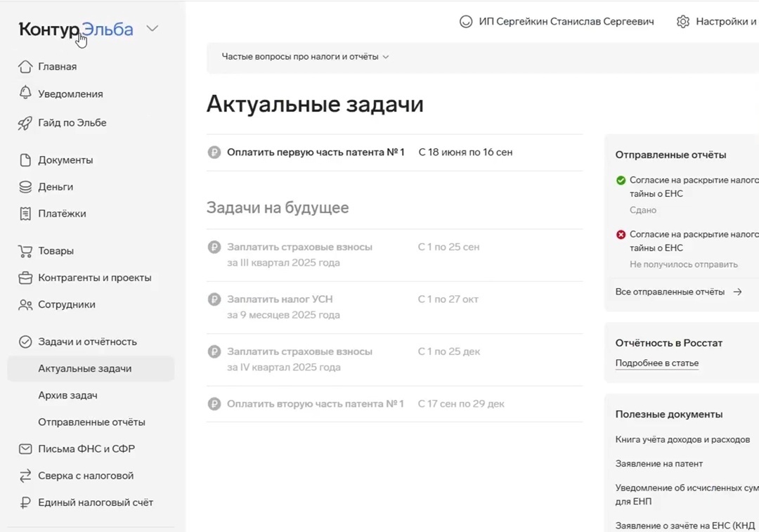759x532 pixels.
Task: Go to Сверка с налоговой
Action: click(x=86, y=476)
